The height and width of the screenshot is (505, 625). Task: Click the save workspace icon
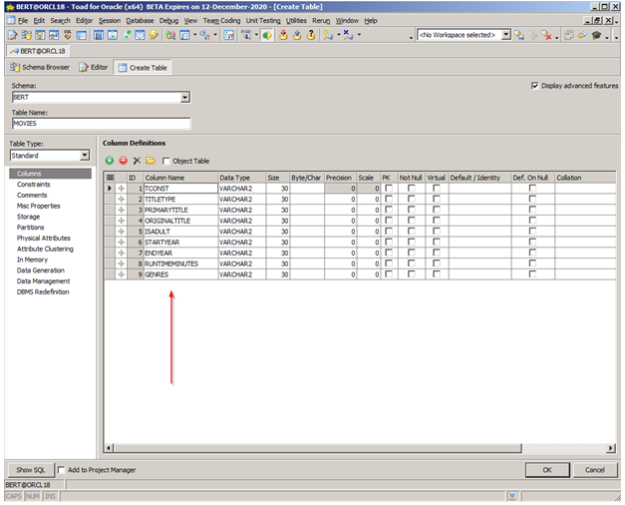tap(519, 35)
